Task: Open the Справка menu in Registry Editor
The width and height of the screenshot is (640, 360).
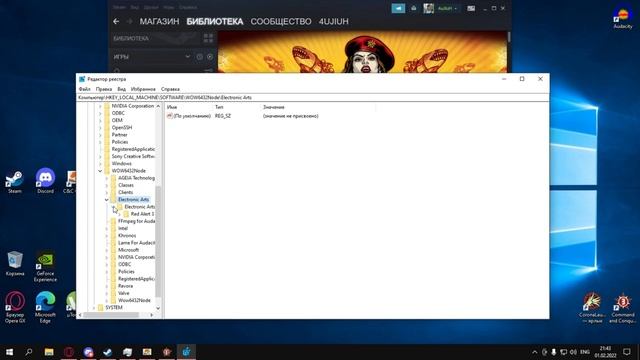Action: click(170, 89)
